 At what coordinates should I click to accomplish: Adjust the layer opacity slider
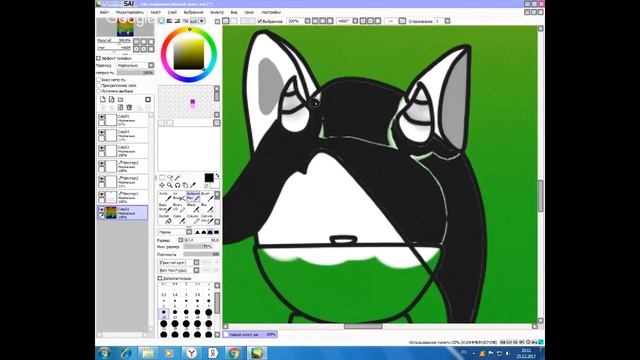[135, 73]
